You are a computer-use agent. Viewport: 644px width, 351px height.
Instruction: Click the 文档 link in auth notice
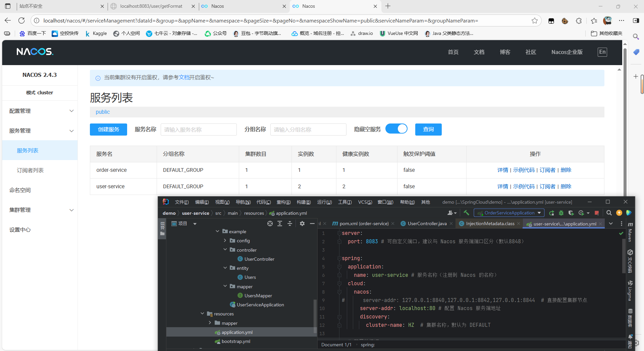click(x=184, y=78)
